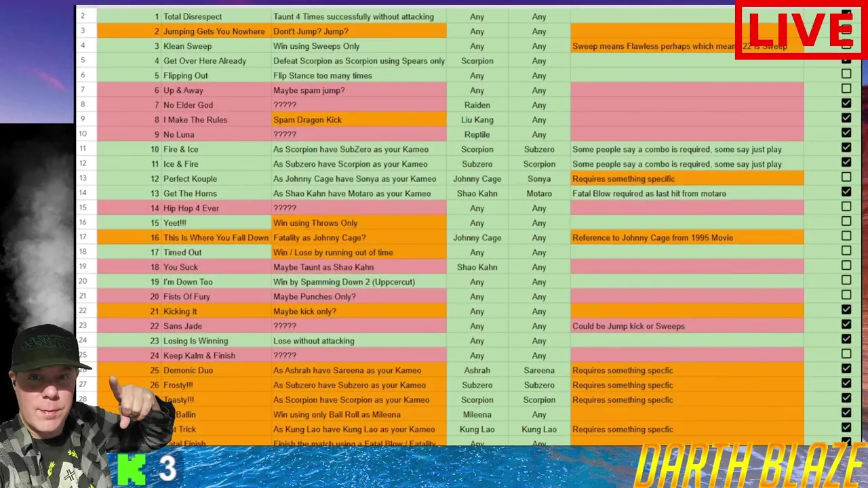Click the Ice & Fire name cell
Viewport: 868px width, 488px height.
click(216, 164)
